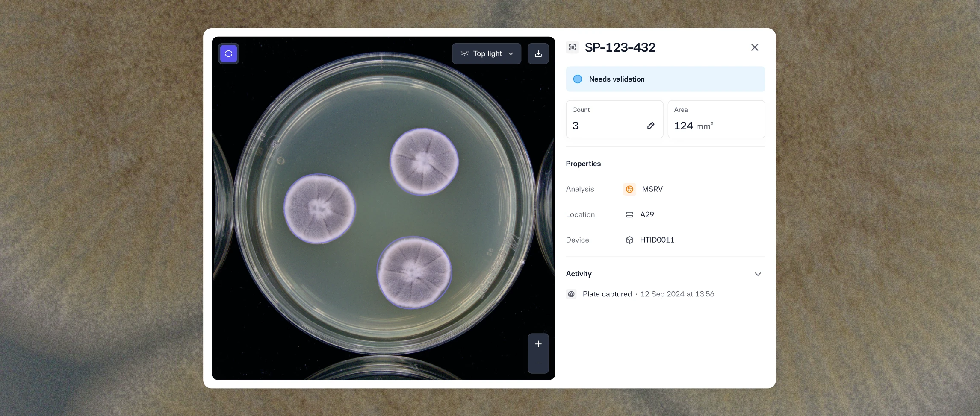This screenshot has width=980, height=416.
Task: Click the light icon in Top light button
Action: point(464,54)
